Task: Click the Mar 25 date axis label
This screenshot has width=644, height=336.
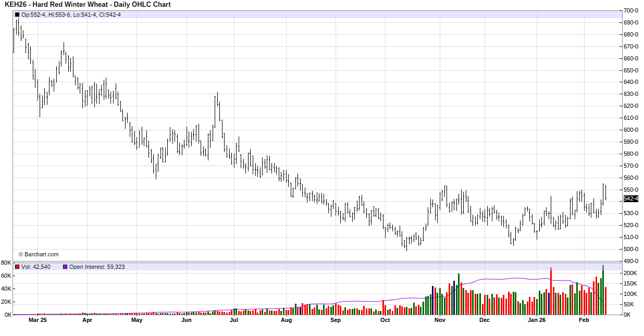Action: [x=38, y=320]
